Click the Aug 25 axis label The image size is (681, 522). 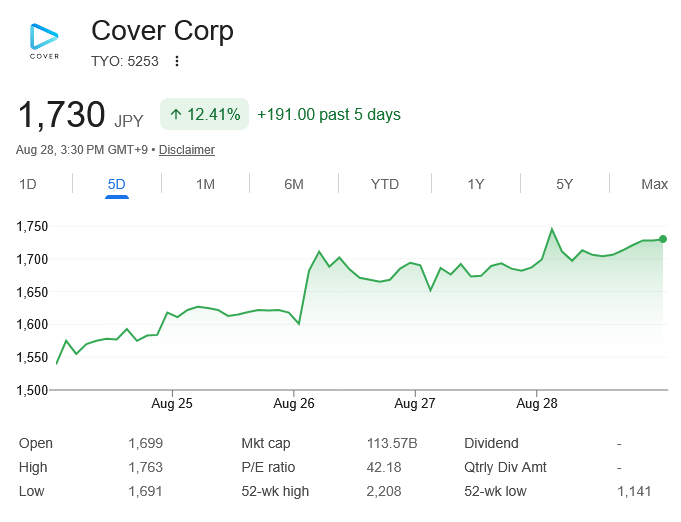pos(172,403)
